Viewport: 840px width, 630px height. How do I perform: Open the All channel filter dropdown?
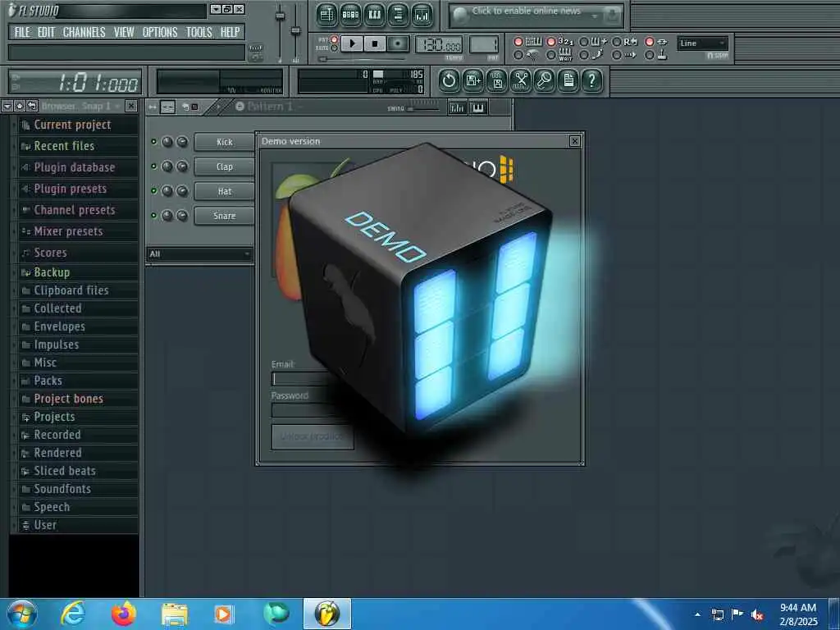click(x=199, y=254)
